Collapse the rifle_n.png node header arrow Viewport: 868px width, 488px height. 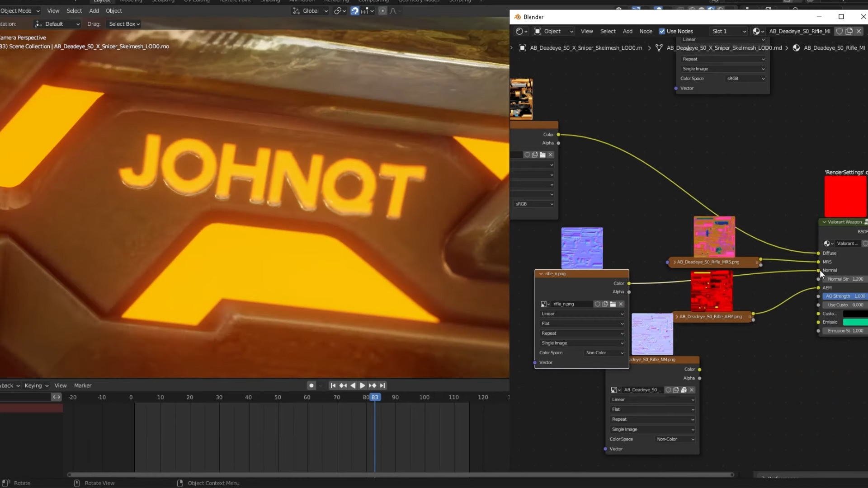click(541, 274)
